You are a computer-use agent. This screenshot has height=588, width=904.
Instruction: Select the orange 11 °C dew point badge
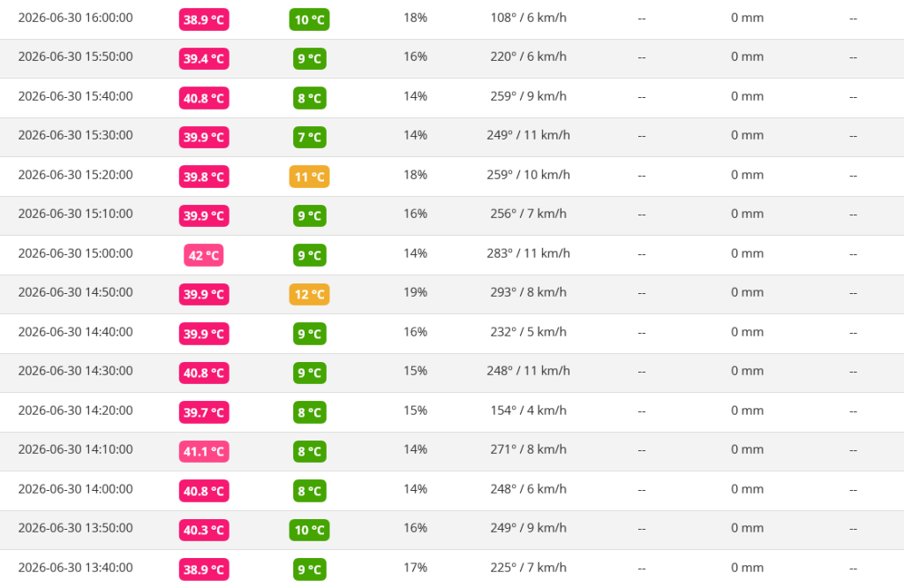[x=310, y=177]
